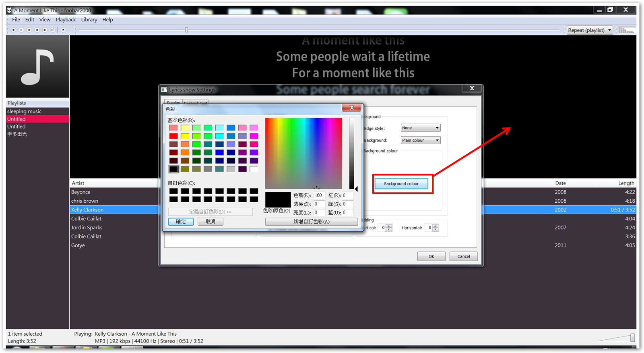Open the Library menu

pos(89,19)
